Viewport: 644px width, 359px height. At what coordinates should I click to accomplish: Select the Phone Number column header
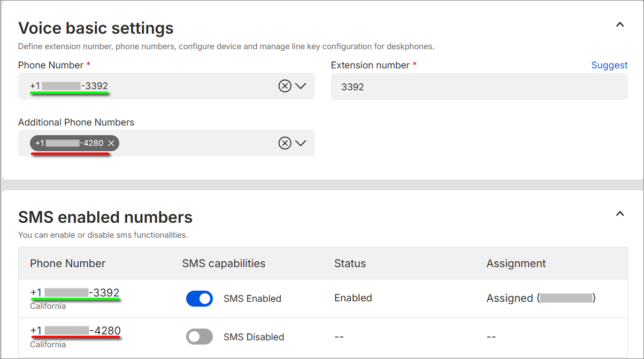[x=67, y=263]
